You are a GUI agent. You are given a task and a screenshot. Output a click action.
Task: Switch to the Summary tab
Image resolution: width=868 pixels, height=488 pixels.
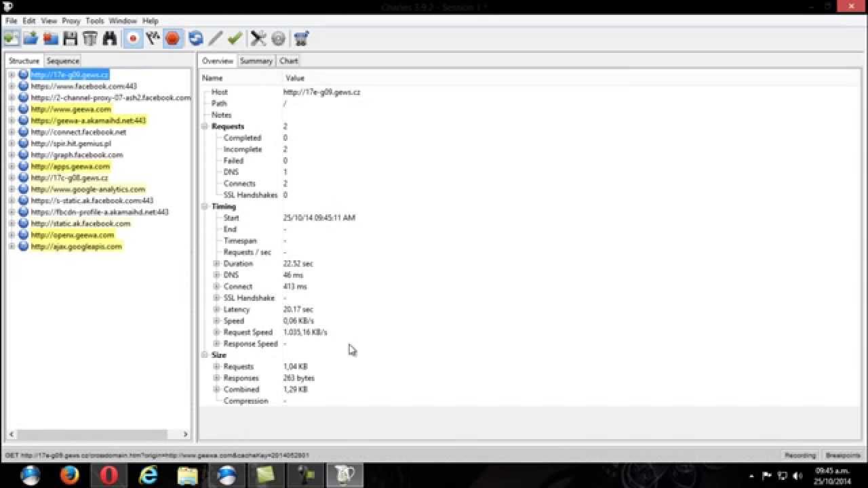click(256, 61)
